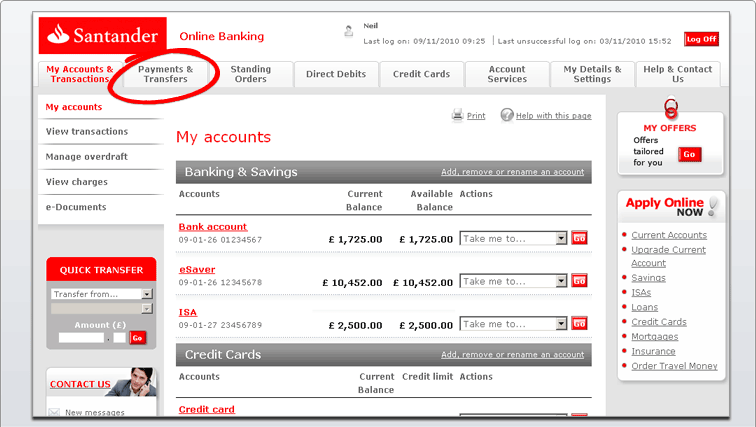This screenshot has height=427, width=756.
Task: Click the printer icon
Action: 457,115
